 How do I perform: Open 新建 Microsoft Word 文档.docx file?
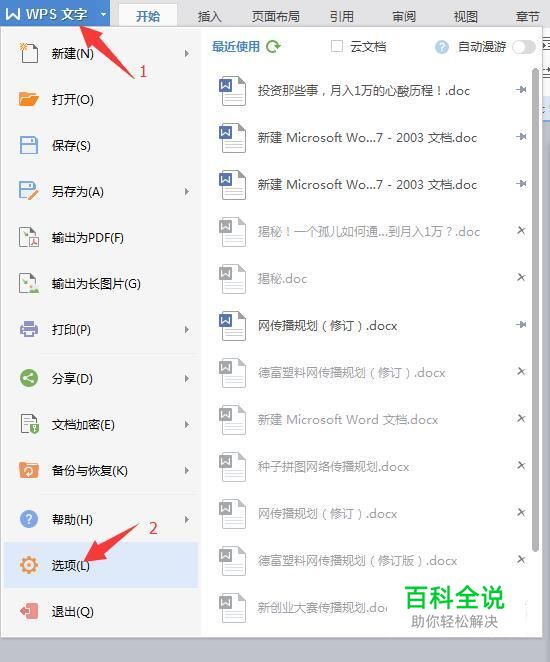pos(348,420)
